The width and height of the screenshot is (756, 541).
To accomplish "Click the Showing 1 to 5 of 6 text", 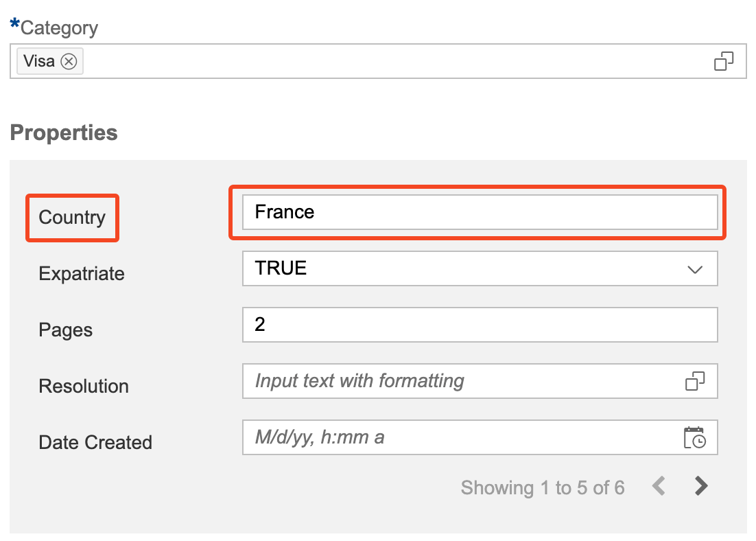I will click(542, 488).
